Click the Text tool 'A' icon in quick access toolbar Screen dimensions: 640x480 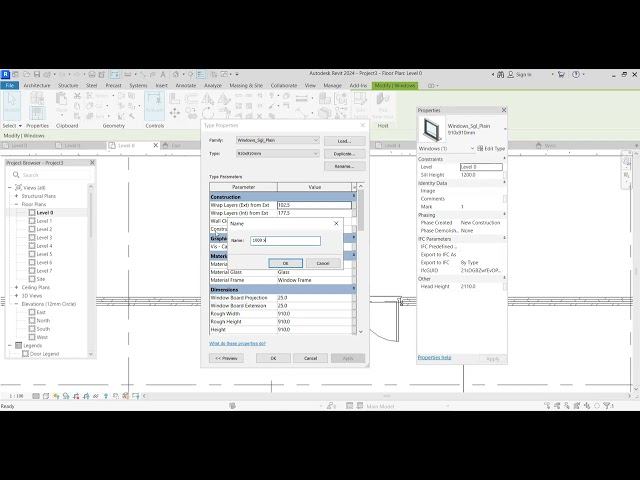pos(163,74)
